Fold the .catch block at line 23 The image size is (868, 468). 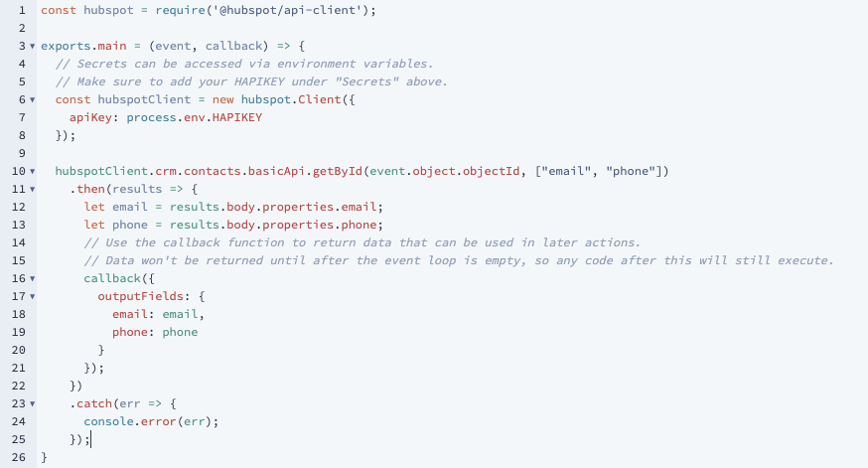pos(32,403)
